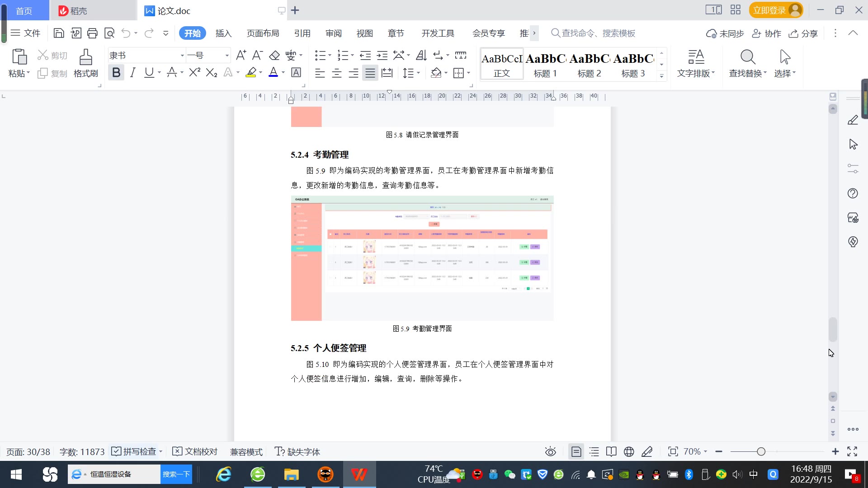Viewport: 868px width, 488px height.
Task: Open Print Preview icon
Action: 109,33
